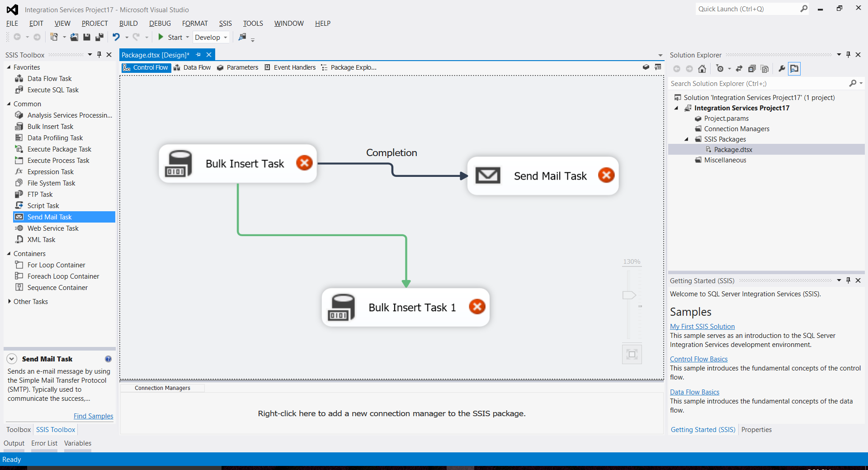Click the Pending Changes Filter clock icon
Screen dimensions: 868x470
[x=720, y=69]
